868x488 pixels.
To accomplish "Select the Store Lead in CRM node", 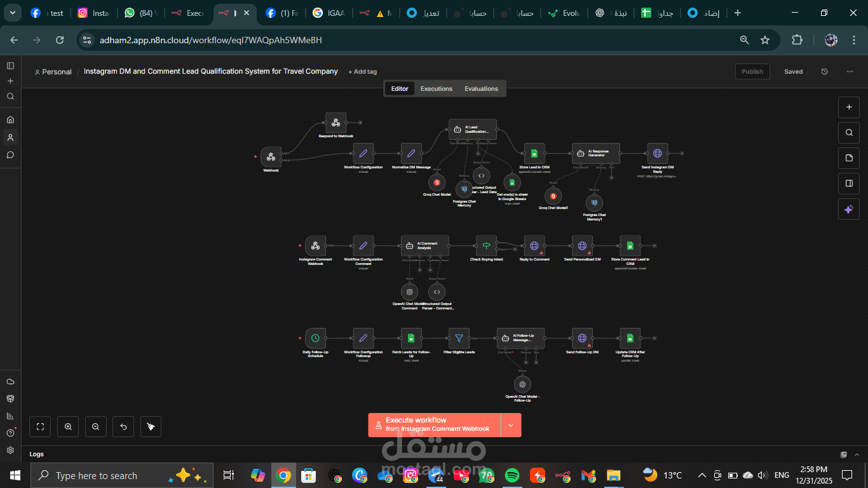I will 534,153.
